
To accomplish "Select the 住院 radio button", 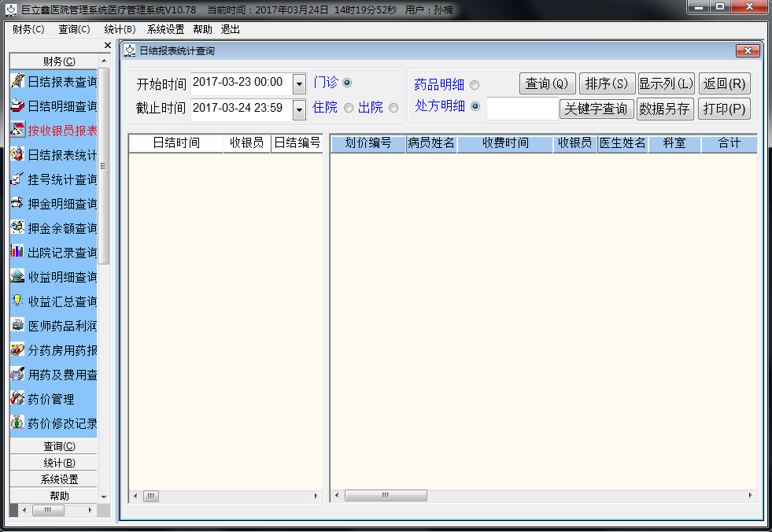I will 349,108.
